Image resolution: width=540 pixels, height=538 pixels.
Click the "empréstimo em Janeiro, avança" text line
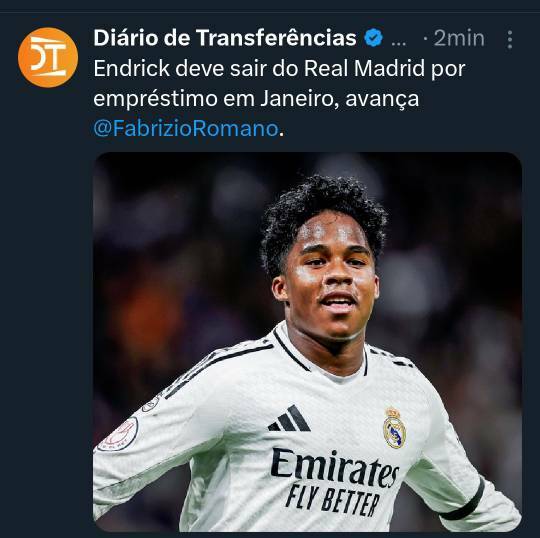tap(256, 99)
